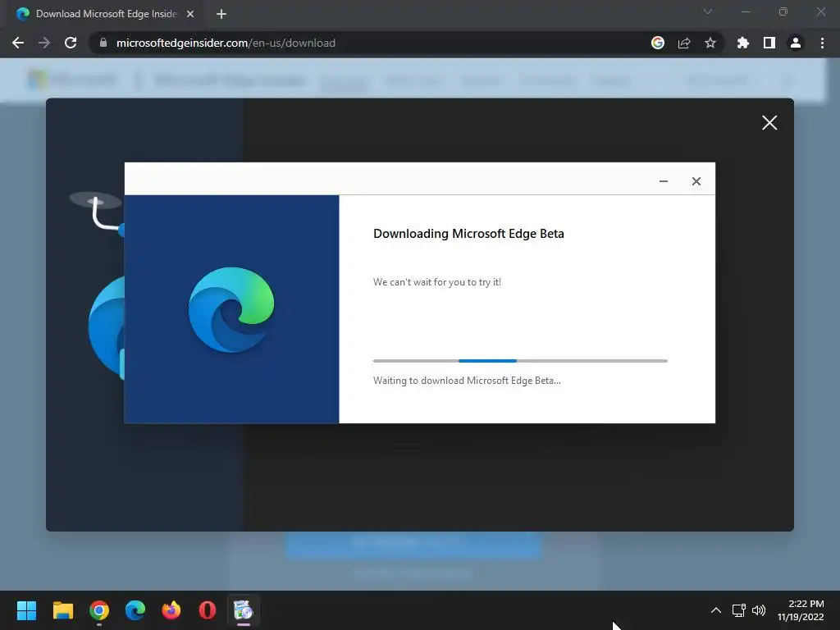Open a new browser tab

[221, 14]
